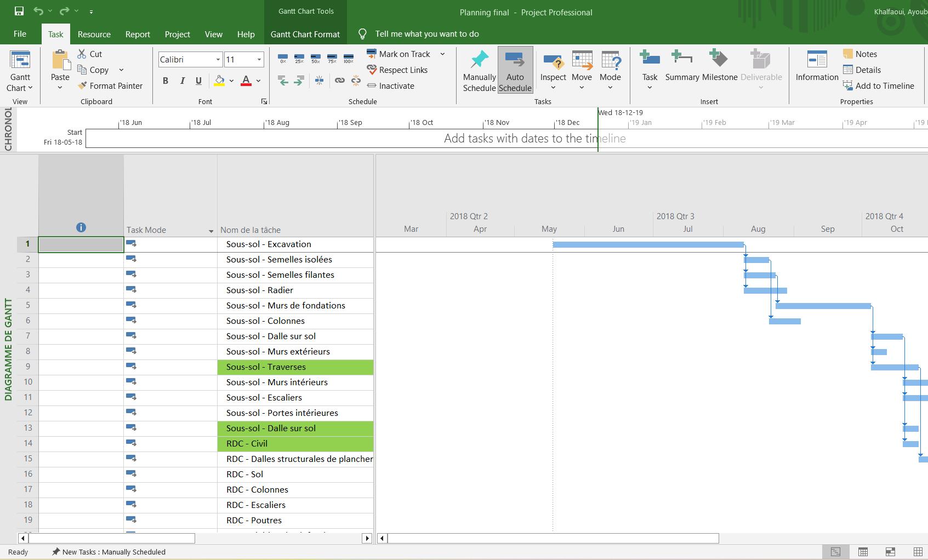Cut the selected task
Image resolution: width=928 pixels, height=560 pixels.
(90, 54)
